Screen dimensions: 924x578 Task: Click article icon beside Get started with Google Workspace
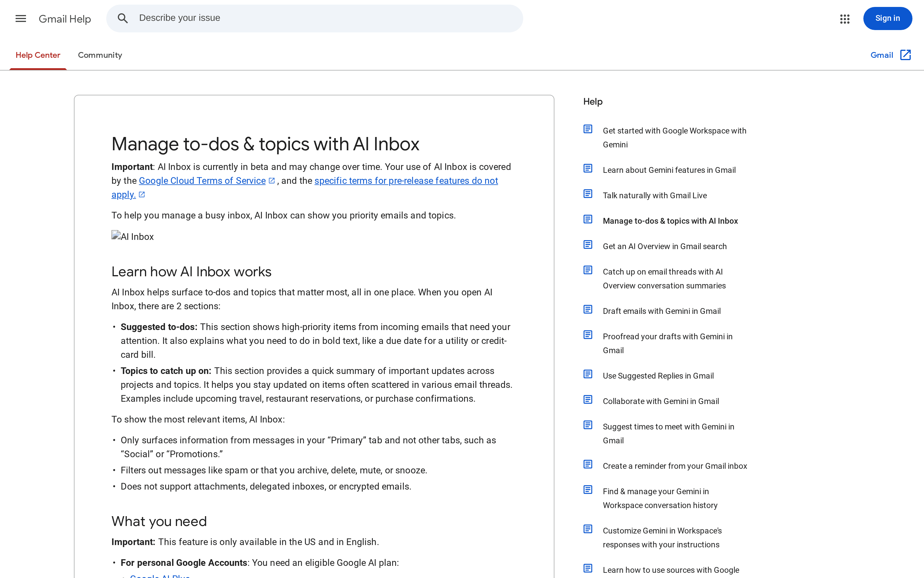coord(588,129)
